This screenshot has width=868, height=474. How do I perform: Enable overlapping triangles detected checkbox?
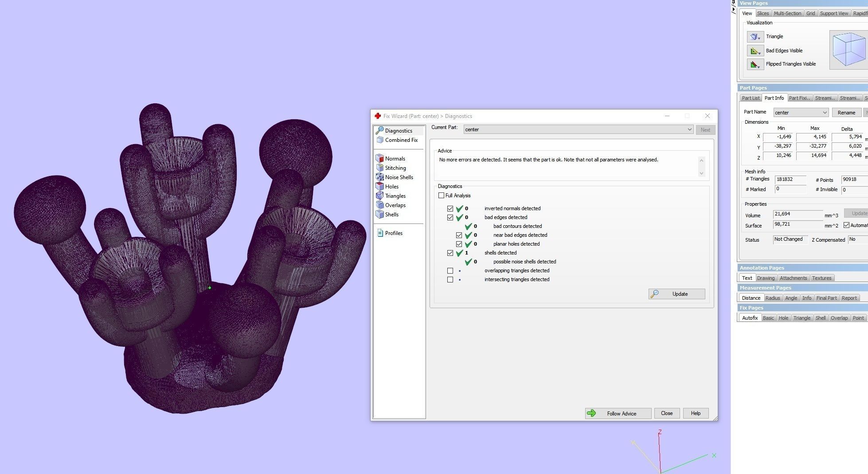450,270
